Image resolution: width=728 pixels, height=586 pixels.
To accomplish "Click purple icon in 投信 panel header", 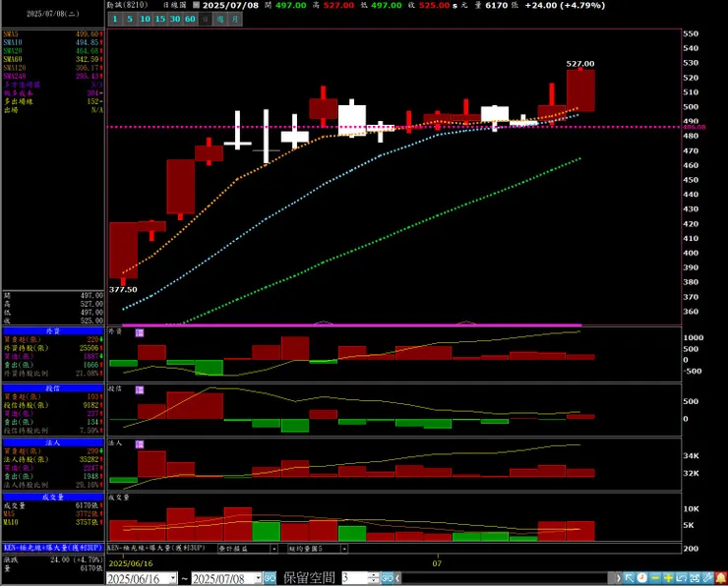I will pos(140,389).
